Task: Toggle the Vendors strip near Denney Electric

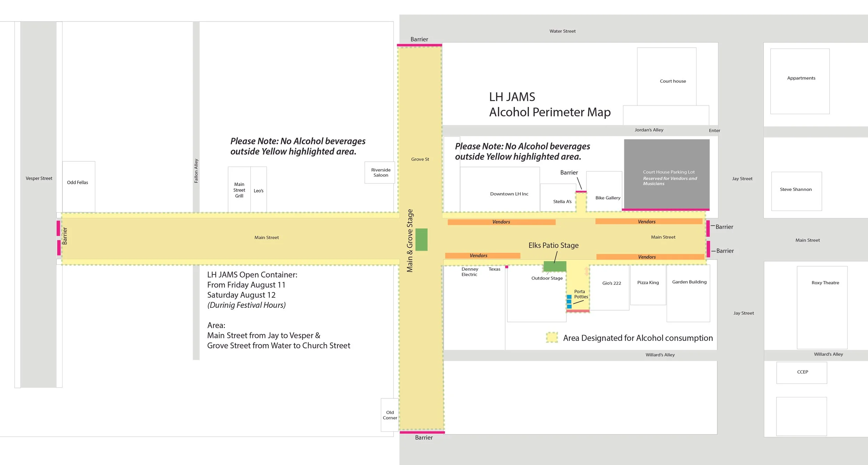Action: click(x=483, y=255)
